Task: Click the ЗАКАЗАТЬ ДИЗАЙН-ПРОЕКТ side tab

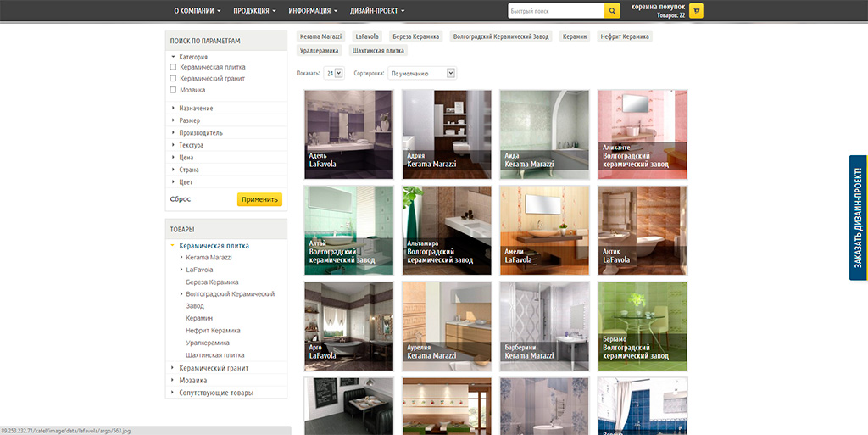Action: (858, 217)
